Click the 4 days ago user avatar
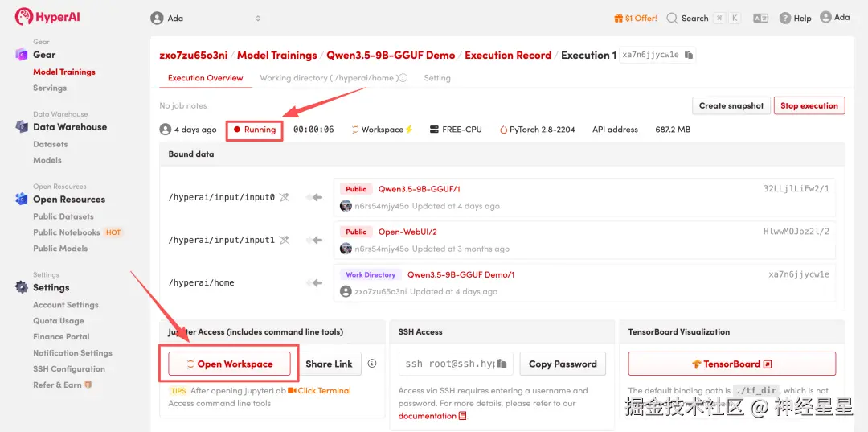 pyautogui.click(x=165, y=130)
